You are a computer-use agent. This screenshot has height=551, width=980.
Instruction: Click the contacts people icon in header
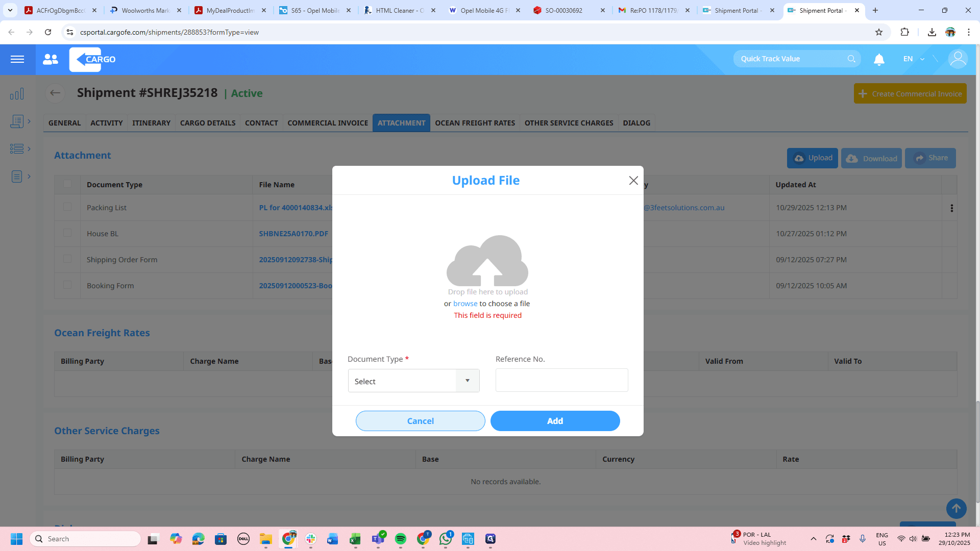click(51, 59)
